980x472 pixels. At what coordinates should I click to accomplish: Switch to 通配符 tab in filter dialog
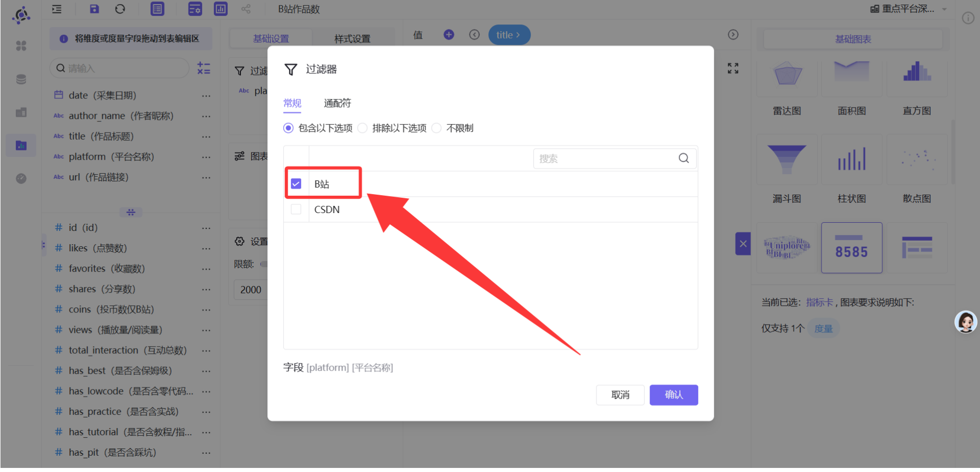pos(337,103)
